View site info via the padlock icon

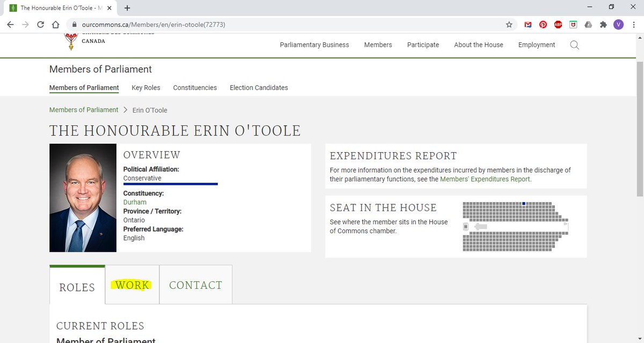point(75,25)
